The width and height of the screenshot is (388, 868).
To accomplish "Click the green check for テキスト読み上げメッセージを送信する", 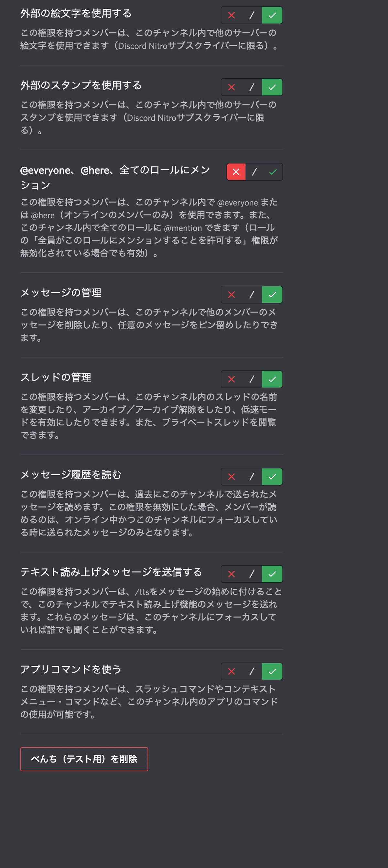I will tap(272, 574).
